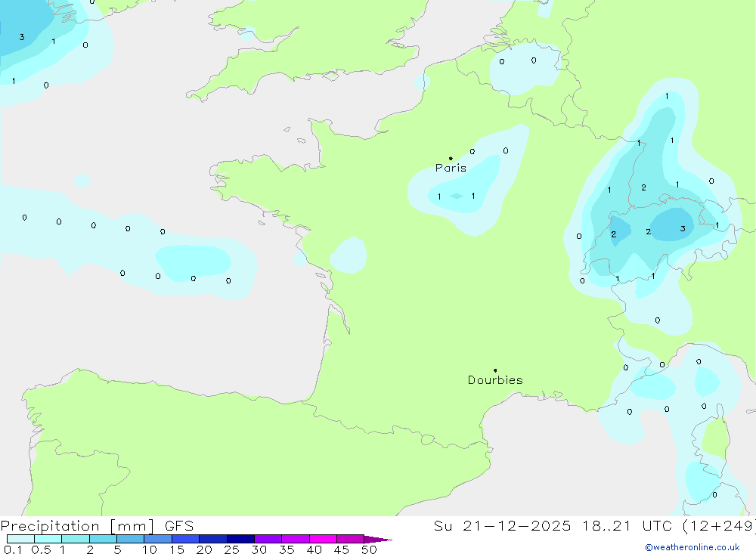This screenshot has height=554, width=756.
Task: Pick the 5–10 mm legend swatch
Action: pyautogui.click(x=131, y=539)
